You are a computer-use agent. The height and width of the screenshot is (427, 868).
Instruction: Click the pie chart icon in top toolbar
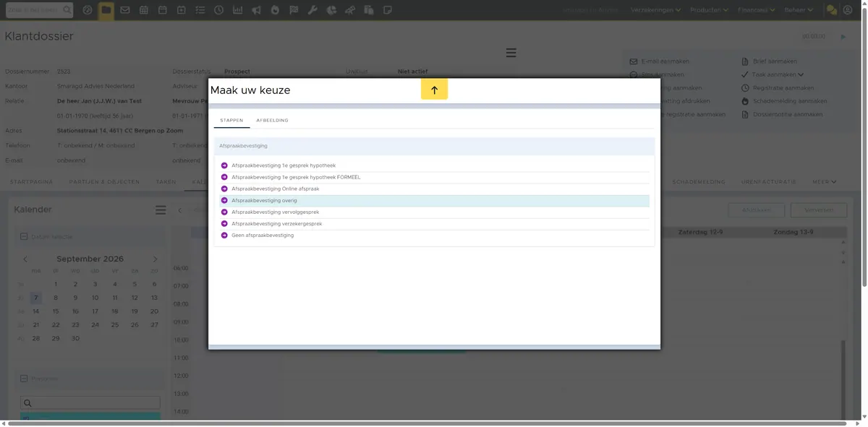click(x=331, y=10)
